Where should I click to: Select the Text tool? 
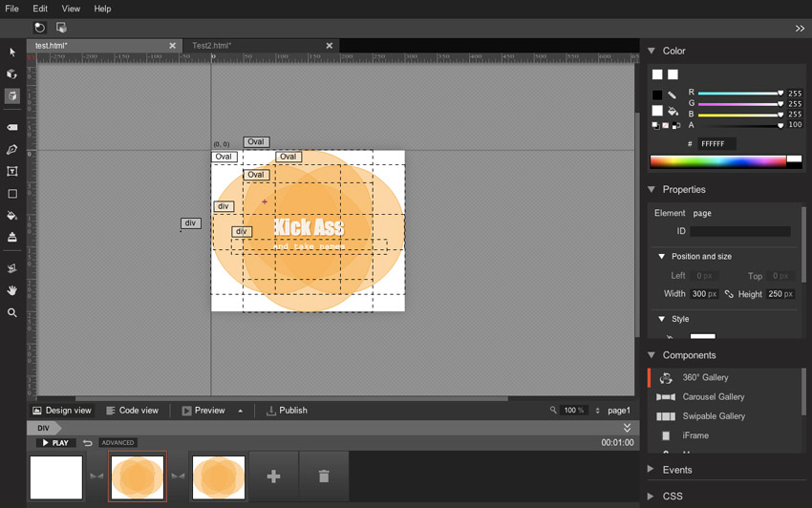12,172
